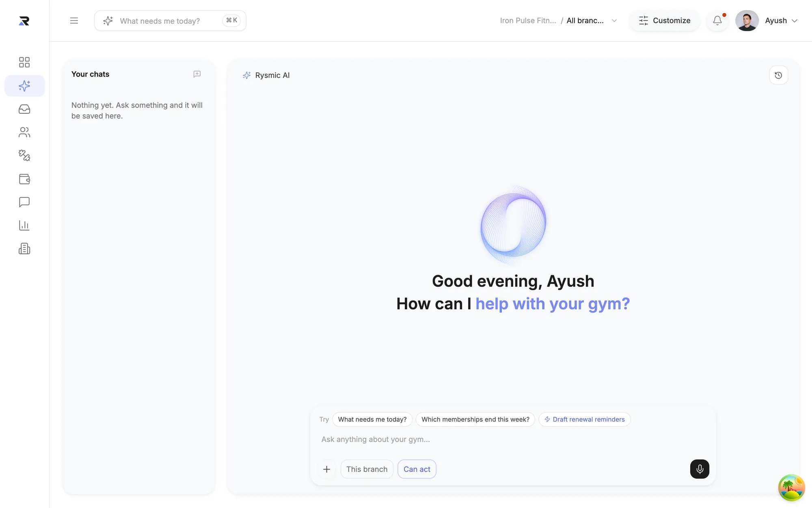Toggle the hamburger menu icon
812x508 pixels.
[74, 21]
